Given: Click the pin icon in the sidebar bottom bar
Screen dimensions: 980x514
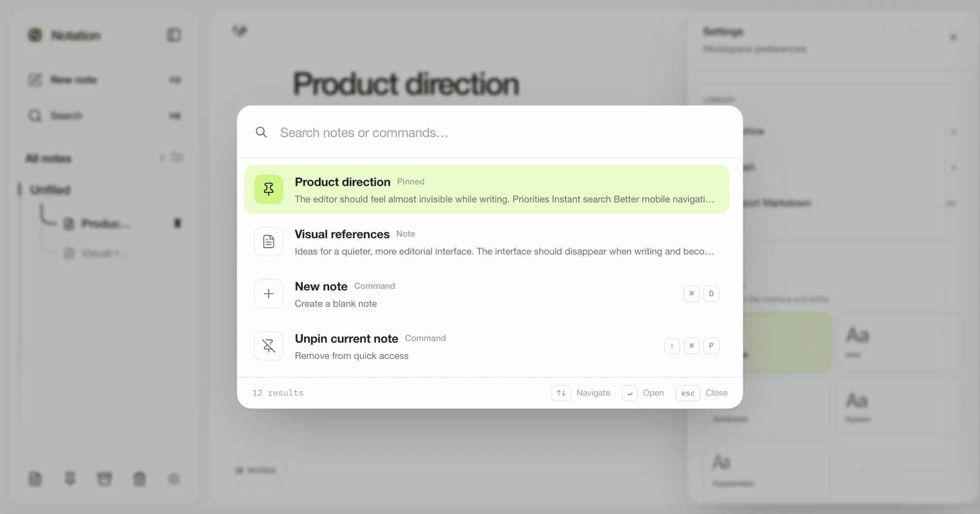Looking at the screenshot, I should click(70, 478).
